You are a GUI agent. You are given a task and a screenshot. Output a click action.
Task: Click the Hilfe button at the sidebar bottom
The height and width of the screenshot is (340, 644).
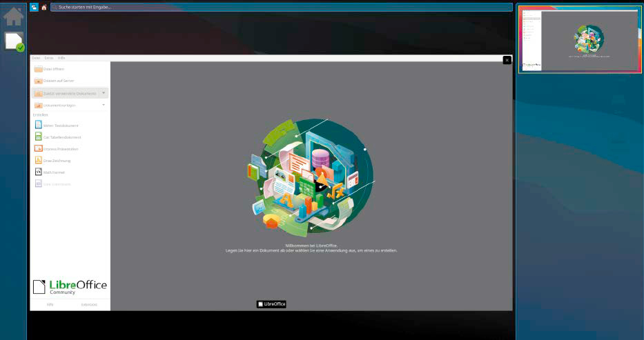point(50,305)
